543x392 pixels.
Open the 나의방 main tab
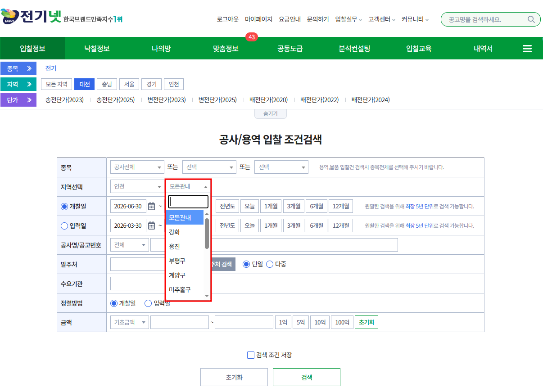pos(161,49)
